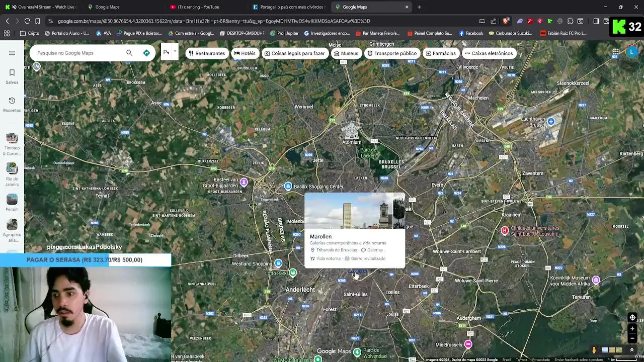Viewport: 644px width, 362px height.
Task: Open Carburador Suzuki bookmark
Action: tap(509, 33)
